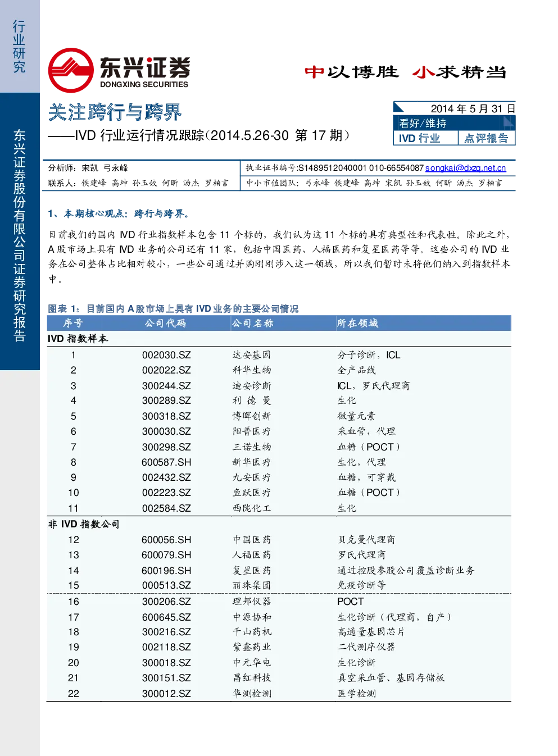Click the heading 本期核心观点：跨行与跨界
558x756 pixels.
[126, 213]
